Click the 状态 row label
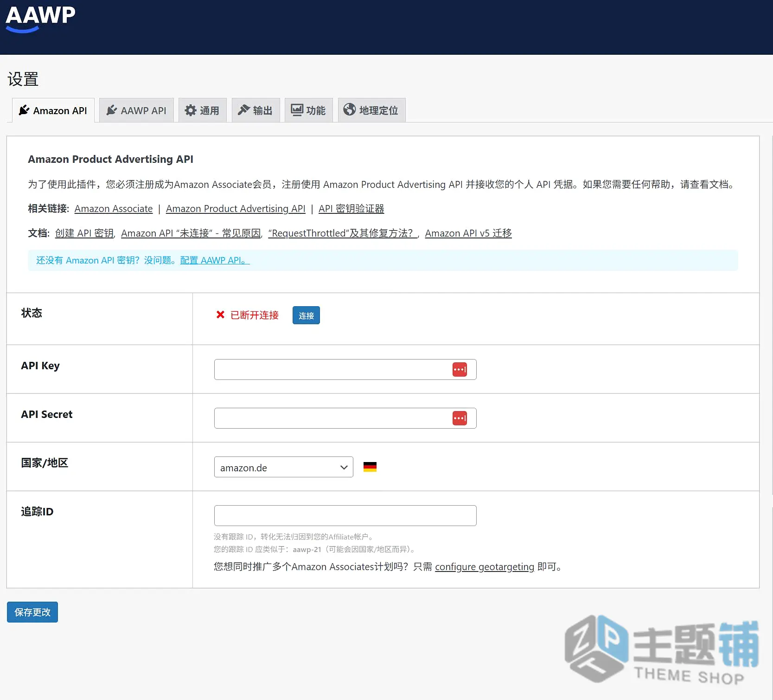The height and width of the screenshot is (700, 773). tap(32, 313)
